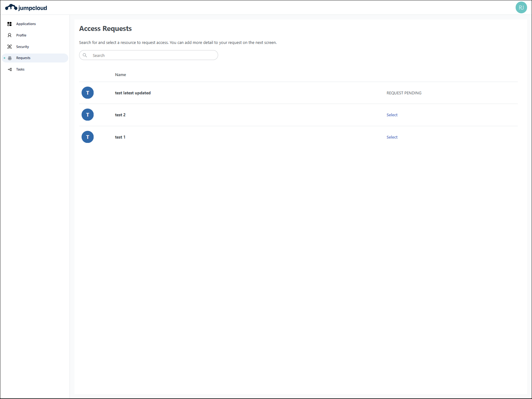Image resolution: width=532 pixels, height=399 pixels.
Task: Click the JumpCloud logo
Action: pos(26,8)
